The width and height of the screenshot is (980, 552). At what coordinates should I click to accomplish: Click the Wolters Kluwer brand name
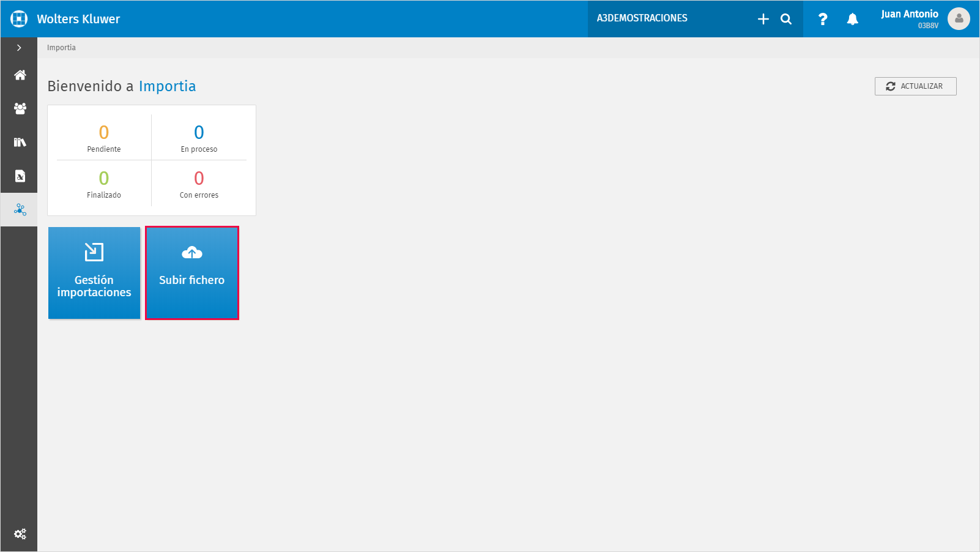[78, 19]
